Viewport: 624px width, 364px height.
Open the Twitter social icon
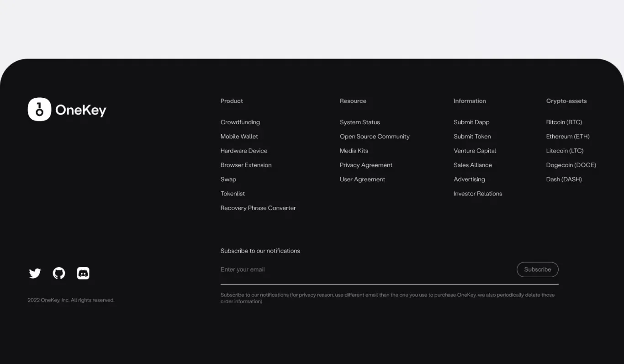click(x=35, y=274)
